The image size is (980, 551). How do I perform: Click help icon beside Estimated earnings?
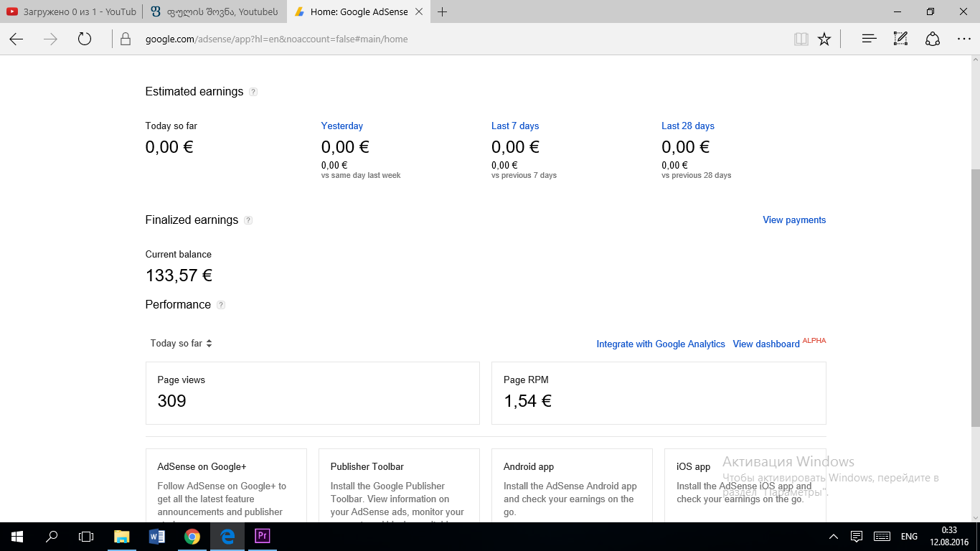coord(253,92)
